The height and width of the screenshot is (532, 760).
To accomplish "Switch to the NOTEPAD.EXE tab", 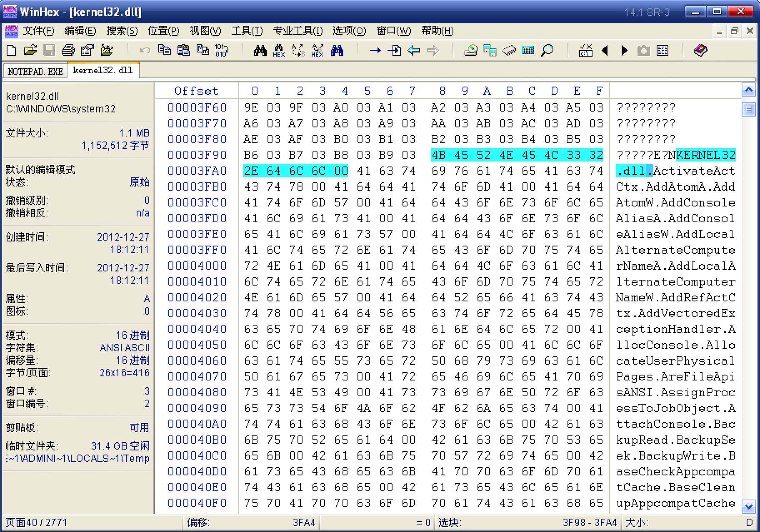I will 35,71.
